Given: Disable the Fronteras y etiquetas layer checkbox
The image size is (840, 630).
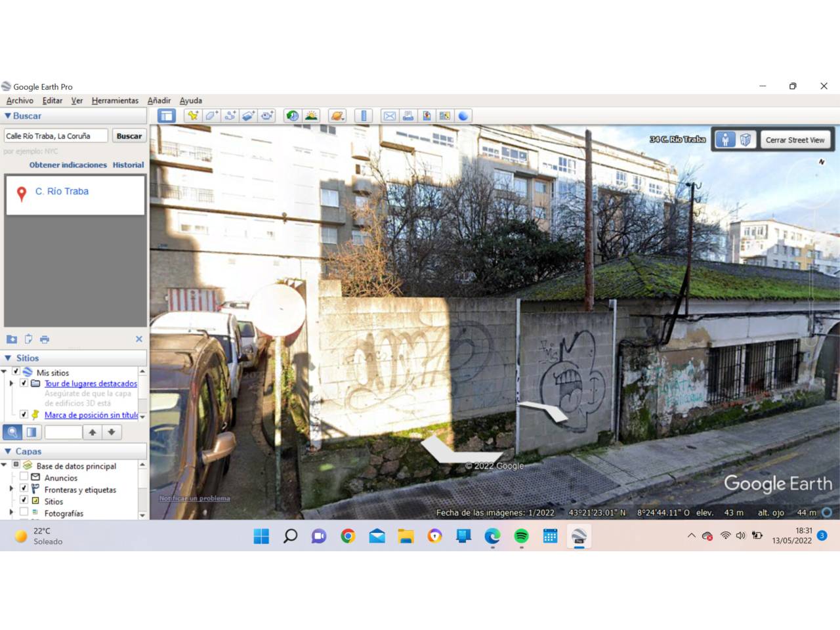Looking at the screenshot, I should point(24,488).
